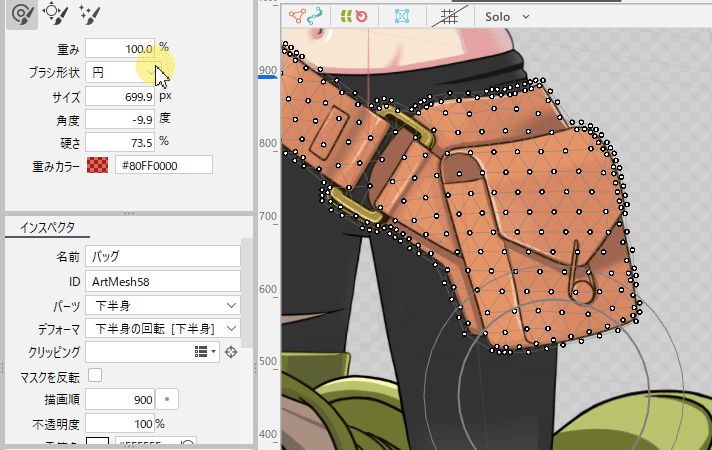Enable the マスクを反転 checkbox
Image resolution: width=712 pixels, height=450 pixels.
point(95,375)
